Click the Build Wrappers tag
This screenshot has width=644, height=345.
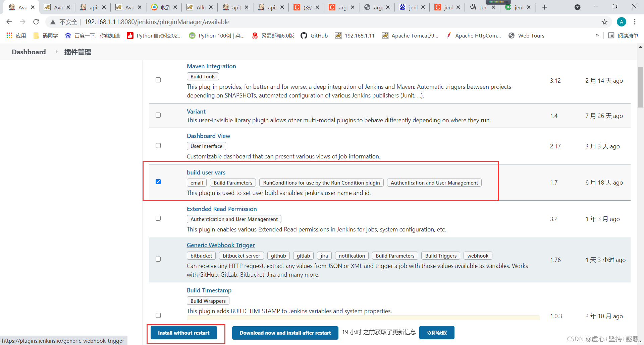[208, 301]
